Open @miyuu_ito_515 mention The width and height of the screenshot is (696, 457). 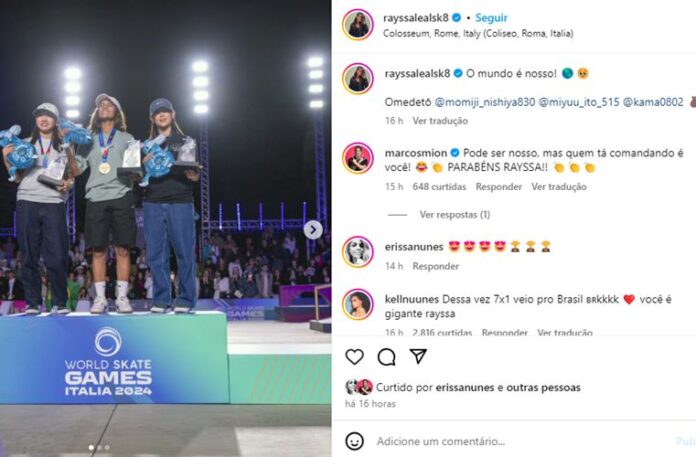(x=579, y=102)
